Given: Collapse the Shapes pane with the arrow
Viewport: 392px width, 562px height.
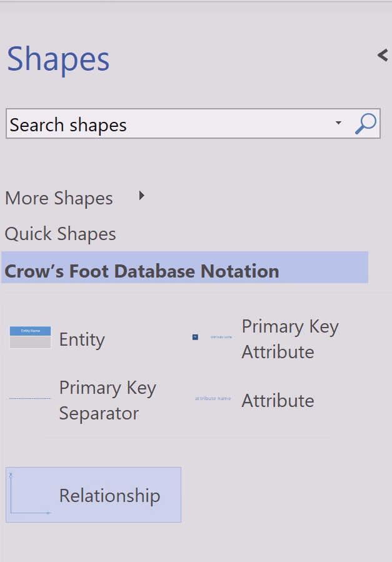Looking at the screenshot, I should point(383,55).
